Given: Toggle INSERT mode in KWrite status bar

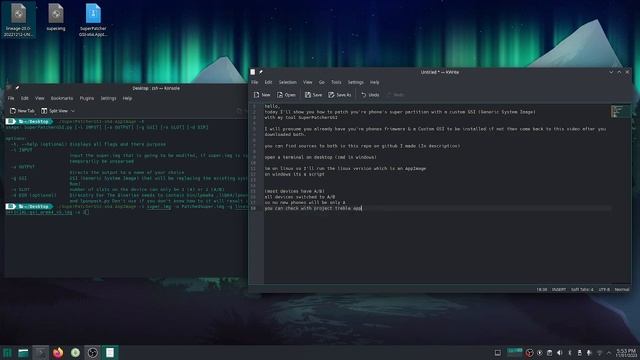Looking at the screenshot, I should pos(559,289).
